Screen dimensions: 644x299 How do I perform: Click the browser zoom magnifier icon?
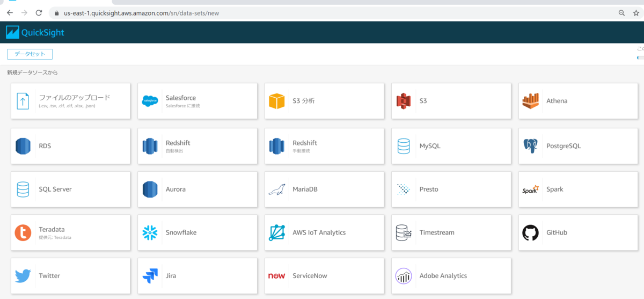(621, 13)
